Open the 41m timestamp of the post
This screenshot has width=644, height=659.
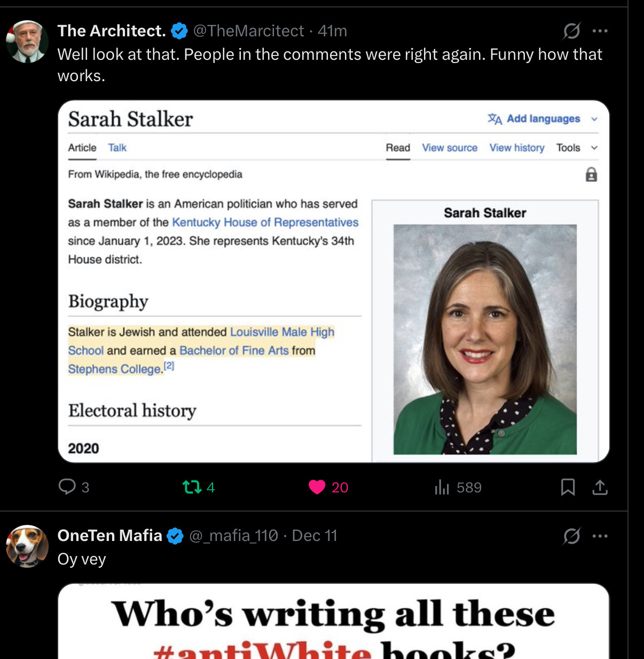tap(332, 31)
